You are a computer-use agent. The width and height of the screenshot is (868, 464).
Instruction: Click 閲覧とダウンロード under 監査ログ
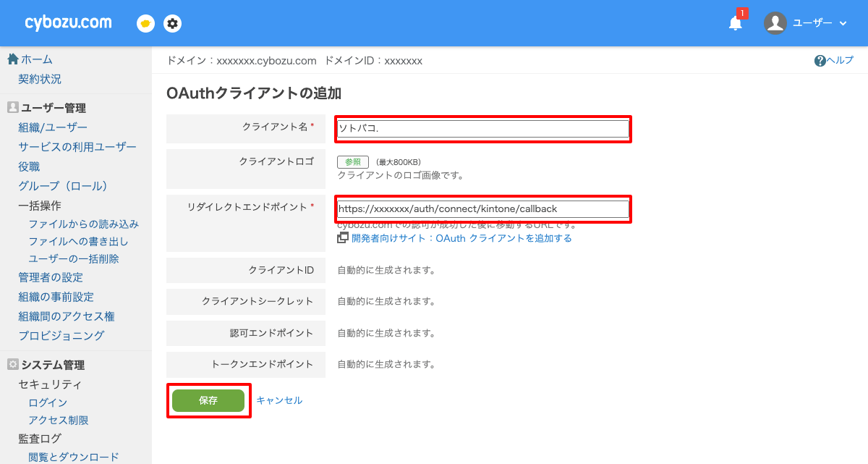pos(73,457)
